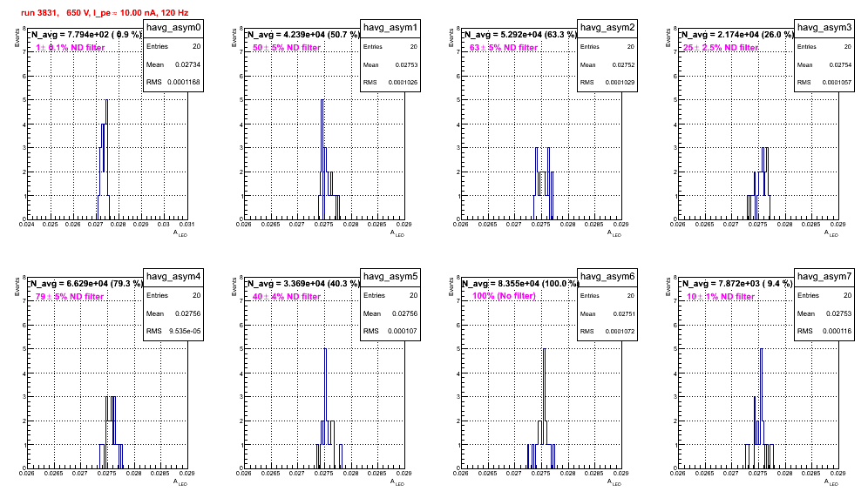868x498 pixels.
Task: Click RMS 9.535e-05 in havg_asym4 box
Action: point(173,331)
